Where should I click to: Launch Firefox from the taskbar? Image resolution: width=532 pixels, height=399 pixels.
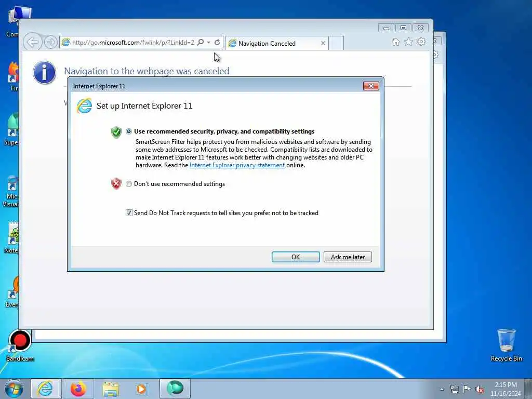(x=78, y=389)
